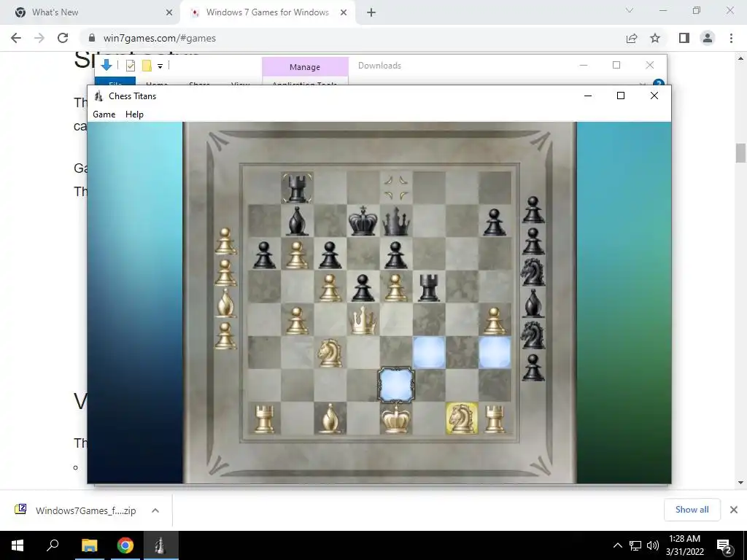Select the white rook on h1
This screenshot has height=560, width=747.
pos(495,419)
